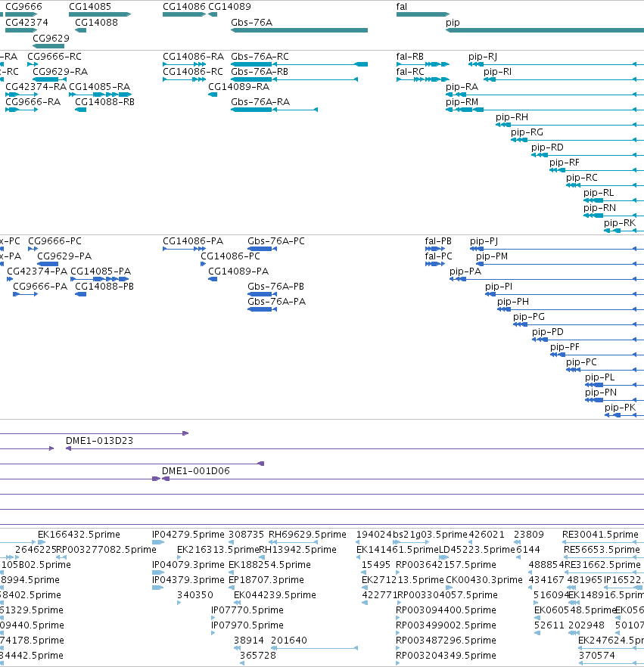Select EST CK00430.3prime
The image size is (644, 667).
click(484, 580)
